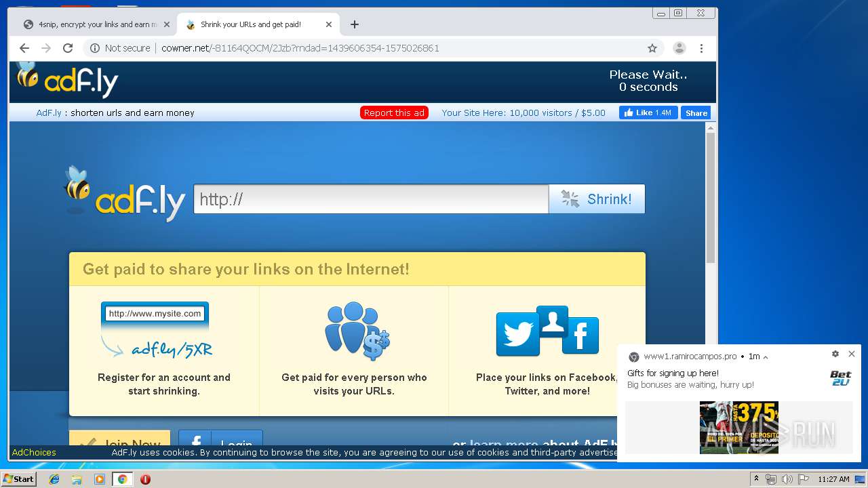The width and height of the screenshot is (868, 488).
Task: Open Windows Media Player from taskbar
Action: coord(100,479)
